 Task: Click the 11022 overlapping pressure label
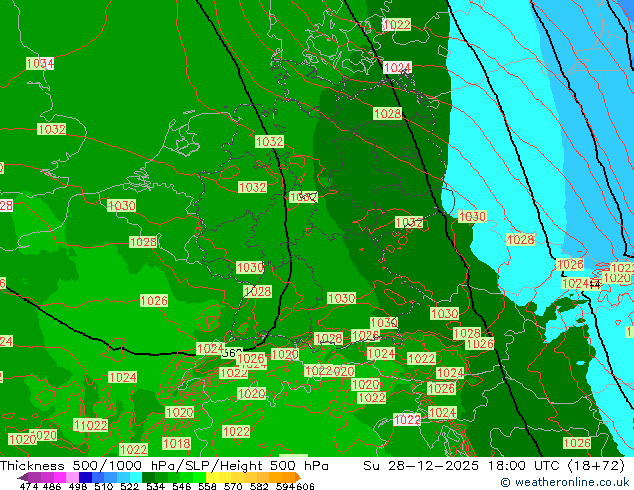pos(91,425)
